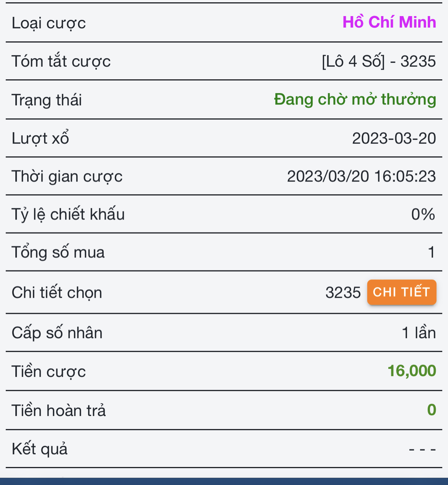Select the Đang chờ mở thưởng status text

click(355, 100)
